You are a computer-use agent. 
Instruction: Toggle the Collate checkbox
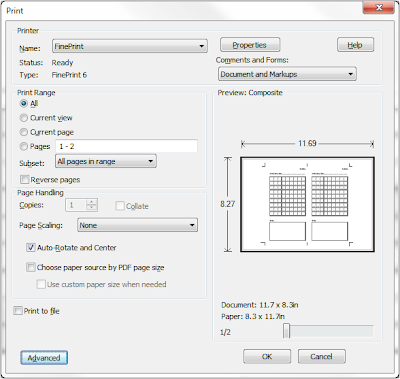tap(120, 206)
